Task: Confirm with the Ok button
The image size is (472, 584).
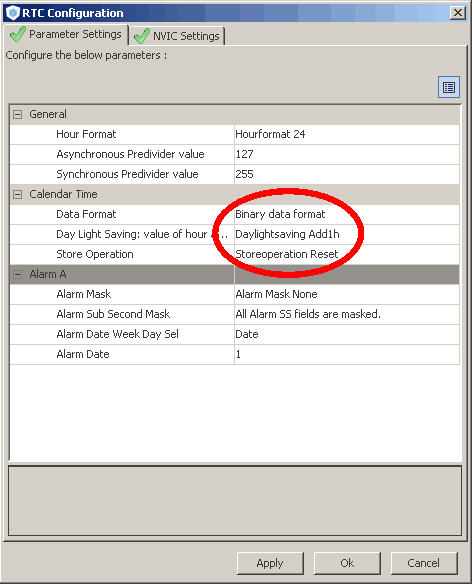Action: [x=347, y=563]
